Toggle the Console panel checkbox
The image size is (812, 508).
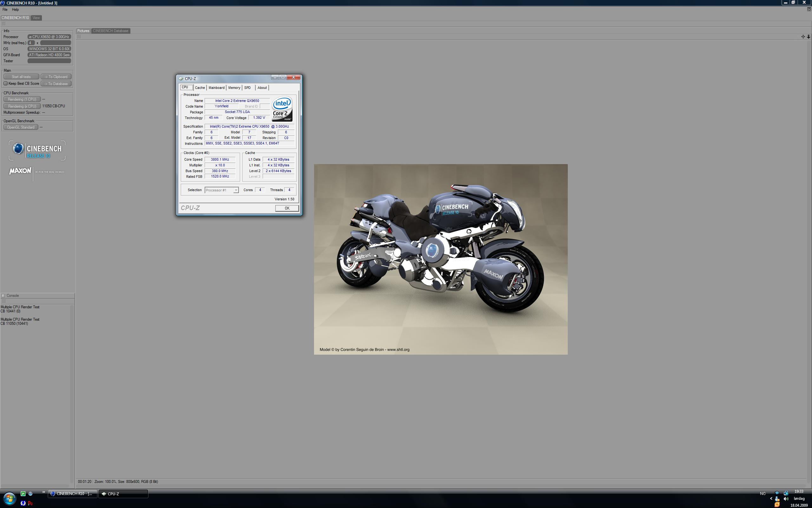[3, 296]
